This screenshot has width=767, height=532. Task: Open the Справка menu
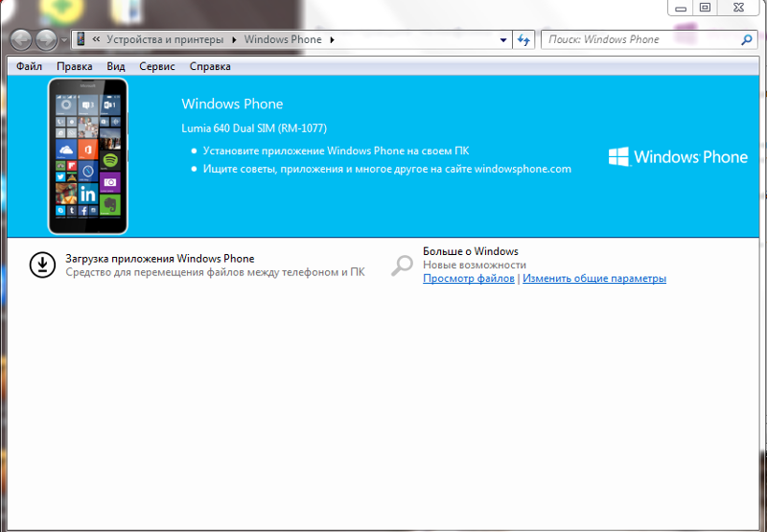[210, 66]
